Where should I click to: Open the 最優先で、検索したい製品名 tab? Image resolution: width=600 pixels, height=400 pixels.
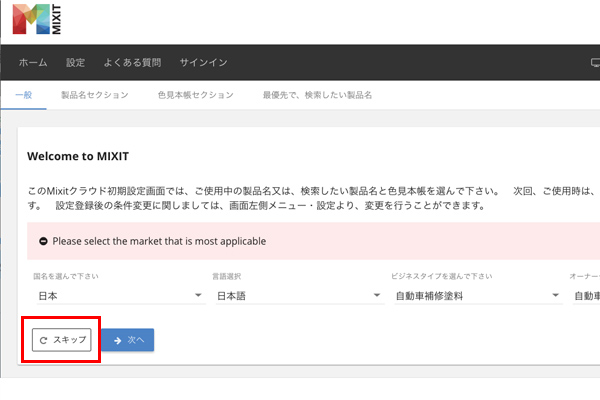[x=317, y=95]
